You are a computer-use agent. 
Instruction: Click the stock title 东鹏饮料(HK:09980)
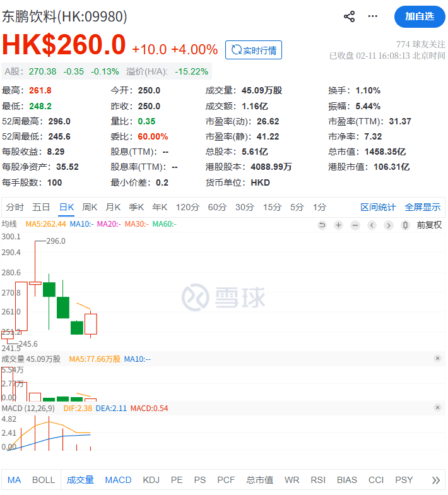pyautogui.click(x=64, y=16)
